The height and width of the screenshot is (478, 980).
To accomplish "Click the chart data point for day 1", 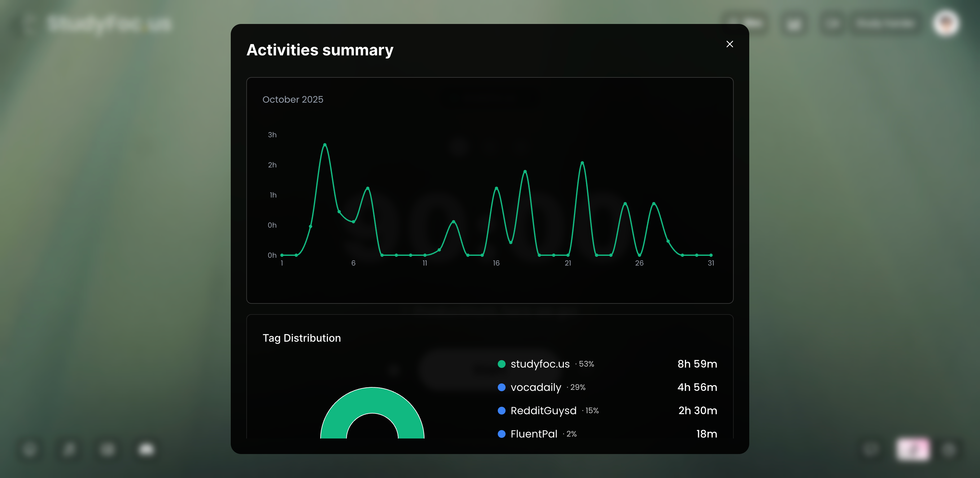I will click(282, 255).
